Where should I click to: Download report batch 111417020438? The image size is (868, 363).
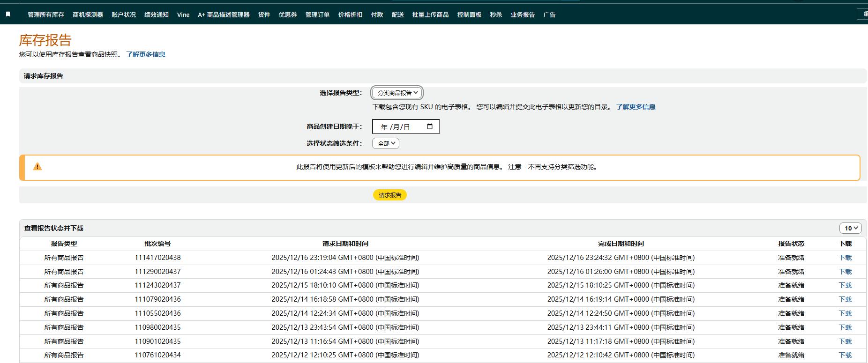click(845, 258)
